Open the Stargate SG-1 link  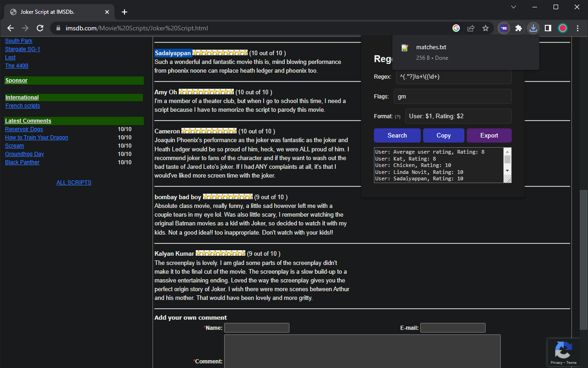click(23, 49)
